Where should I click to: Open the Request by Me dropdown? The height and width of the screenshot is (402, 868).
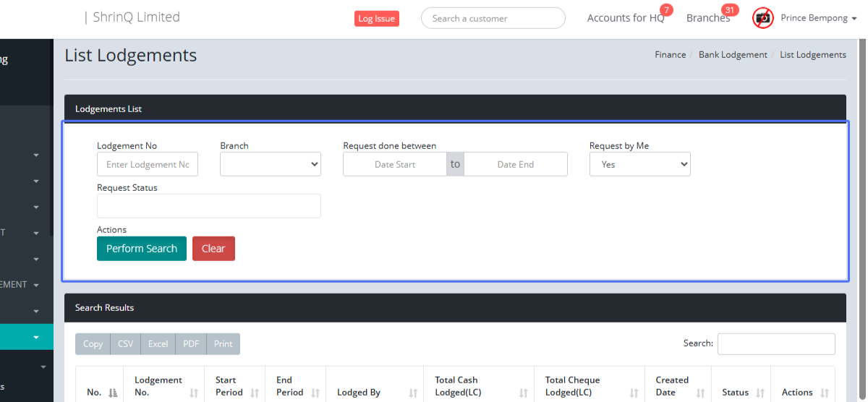(x=639, y=164)
